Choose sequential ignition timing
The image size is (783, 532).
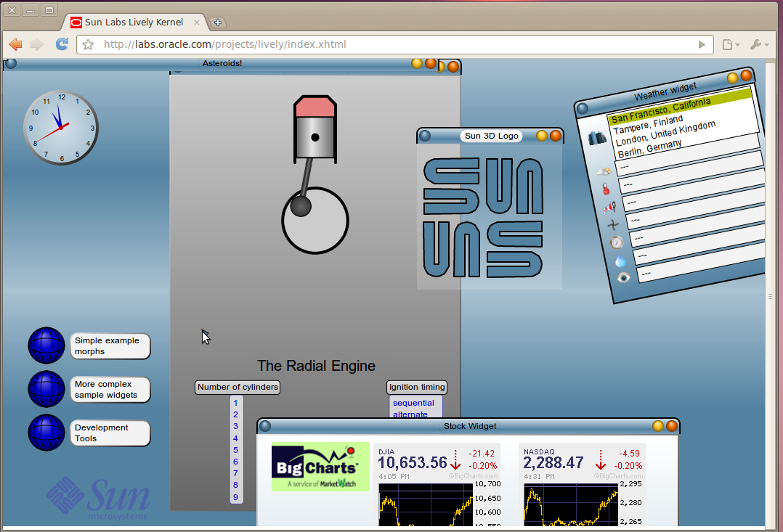(413, 403)
